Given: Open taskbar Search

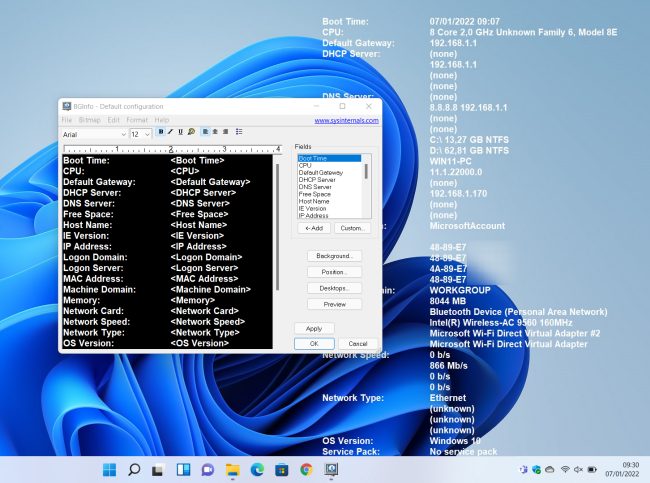Looking at the screenshot, I should coord(134,470).
